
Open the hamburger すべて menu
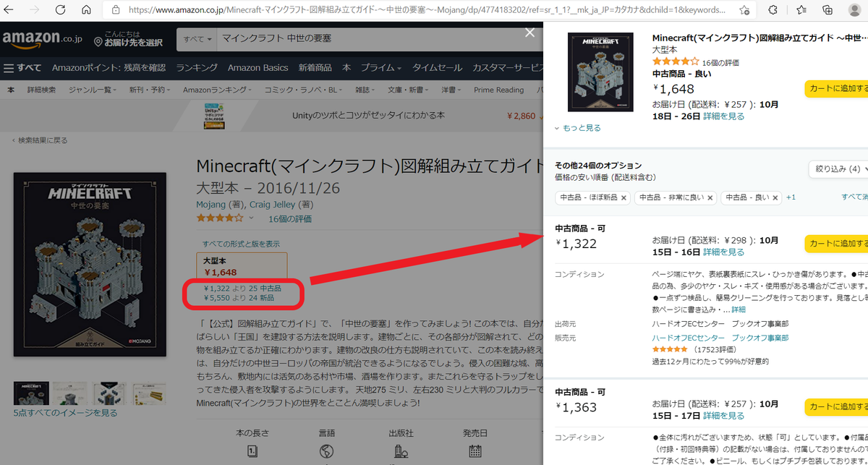22,68
